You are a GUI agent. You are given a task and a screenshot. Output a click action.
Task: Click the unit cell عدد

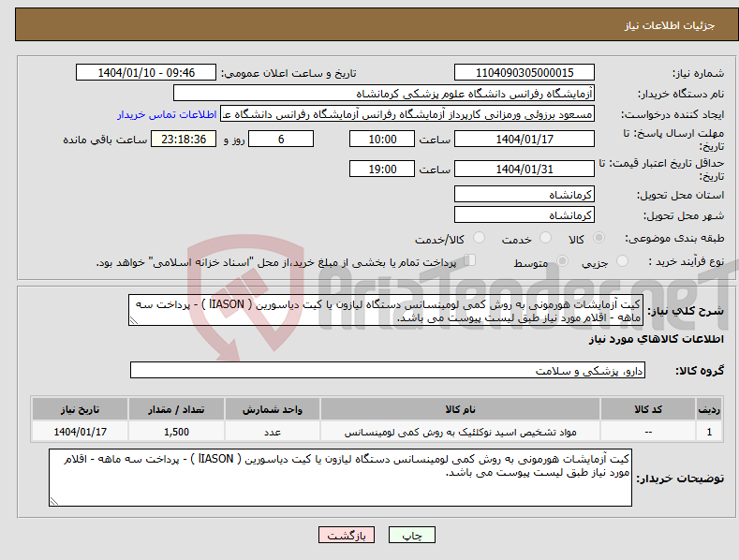pyautogui.click(x=273, y=432)
